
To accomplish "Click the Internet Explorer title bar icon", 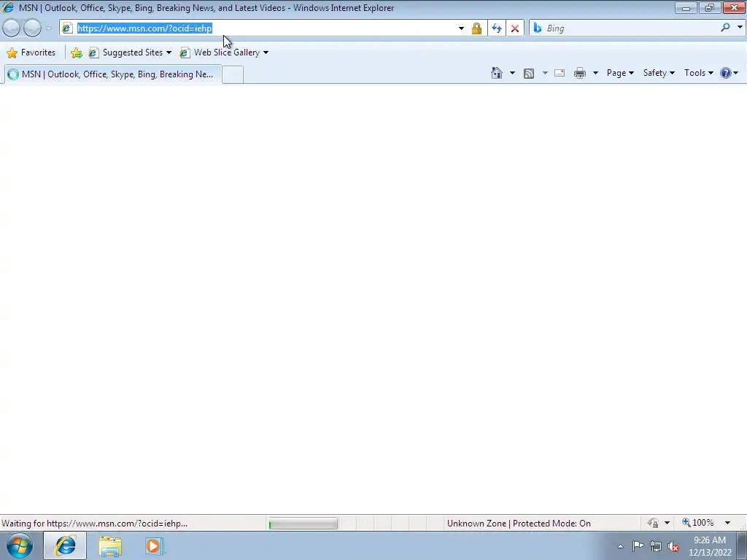I will (7, 7).
